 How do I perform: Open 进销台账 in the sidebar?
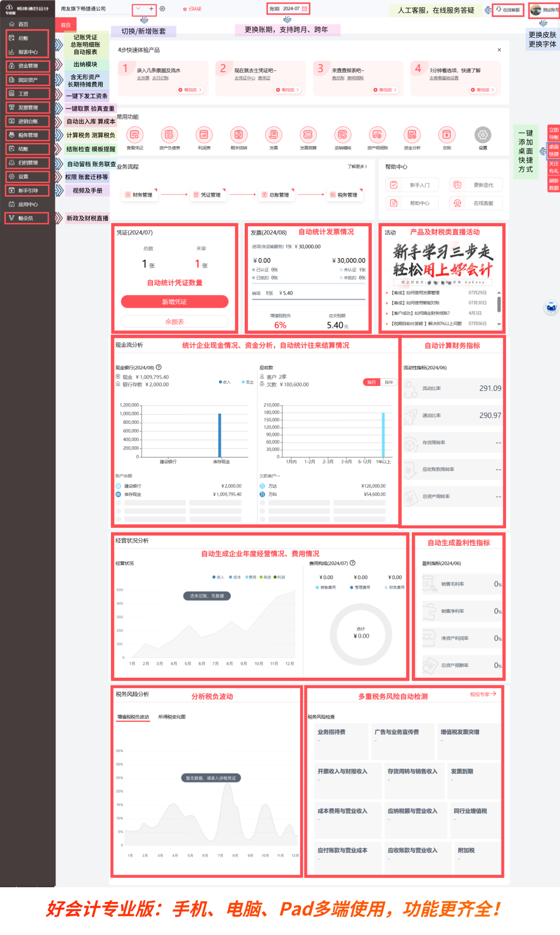point(28,121)
